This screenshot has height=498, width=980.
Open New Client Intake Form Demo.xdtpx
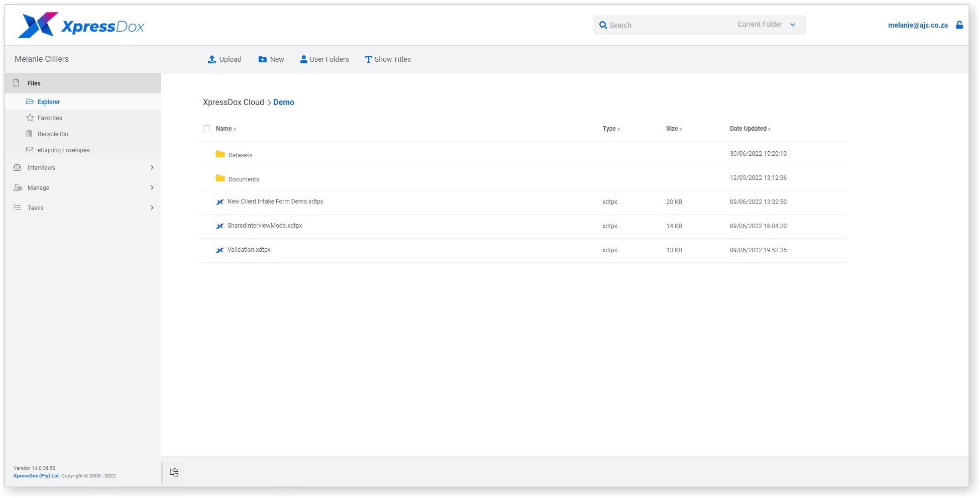click(275, 202)
